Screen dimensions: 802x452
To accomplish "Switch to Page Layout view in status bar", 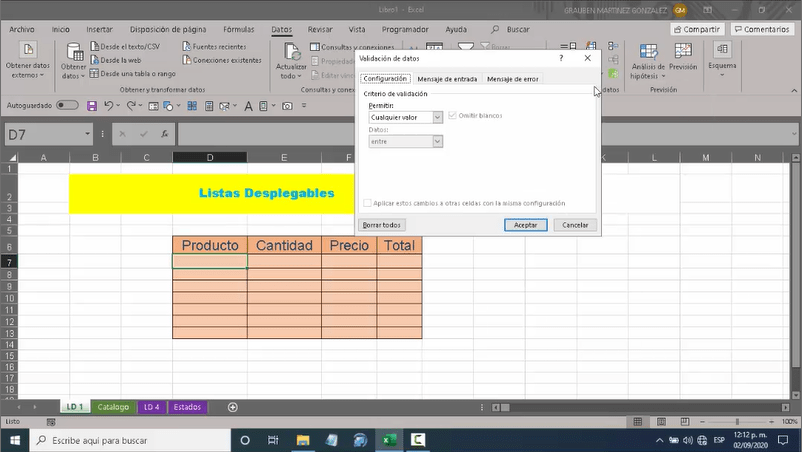I will 661,421.
